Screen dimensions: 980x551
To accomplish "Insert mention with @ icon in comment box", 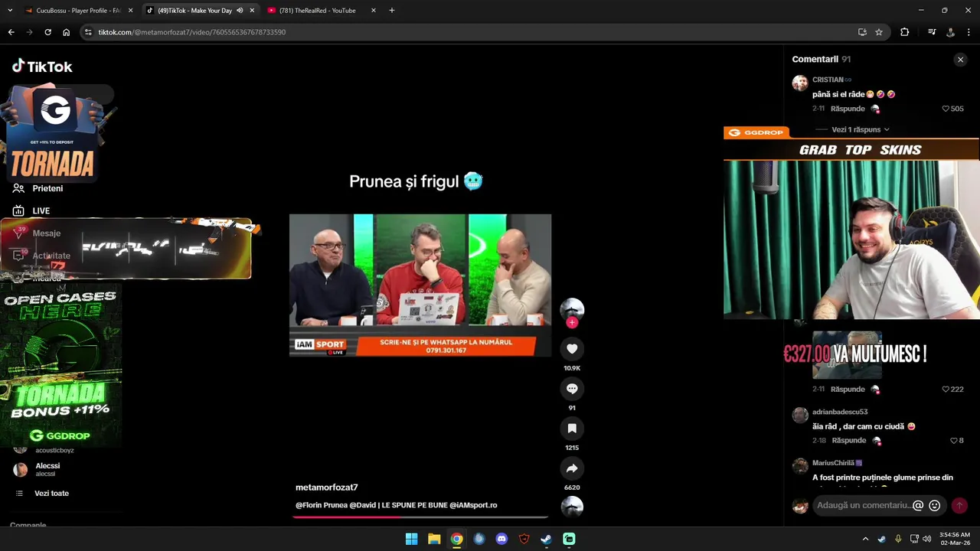I will click(x=918, y=506).
